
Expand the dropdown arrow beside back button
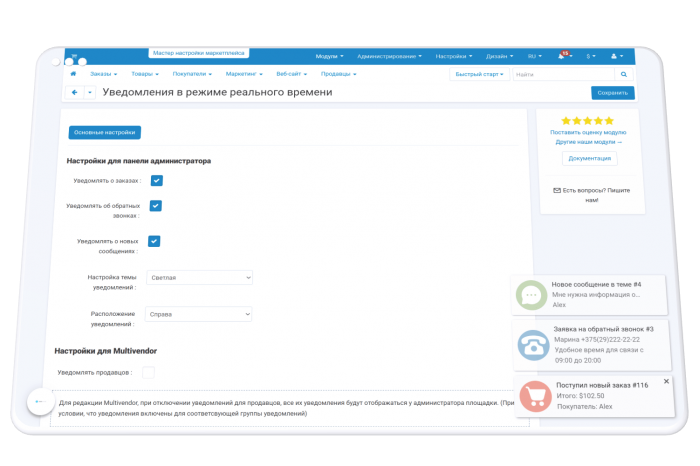[x=90, y=92]
